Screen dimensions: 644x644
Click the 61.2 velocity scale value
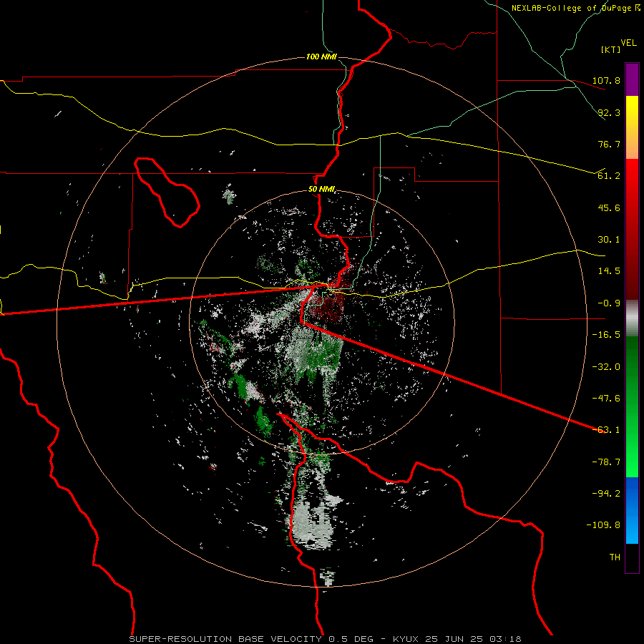[x=609, y=176]
